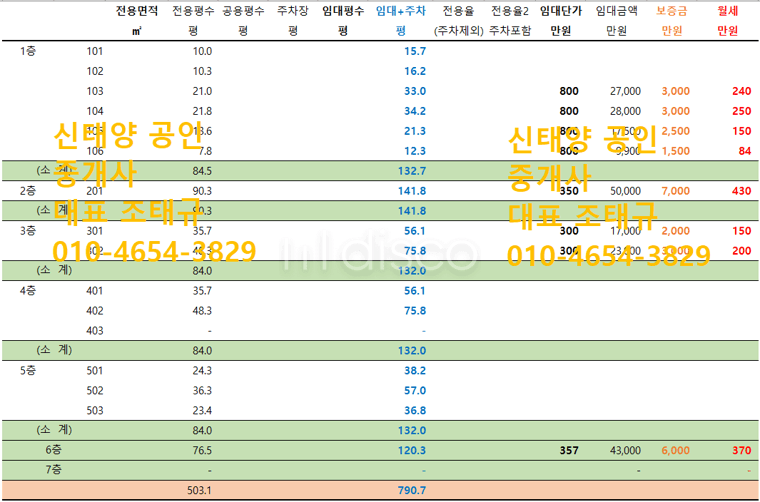Viewport: 760px width, 502px height.
Task: Select the 전용율 column header
Action: click(458, 11)
